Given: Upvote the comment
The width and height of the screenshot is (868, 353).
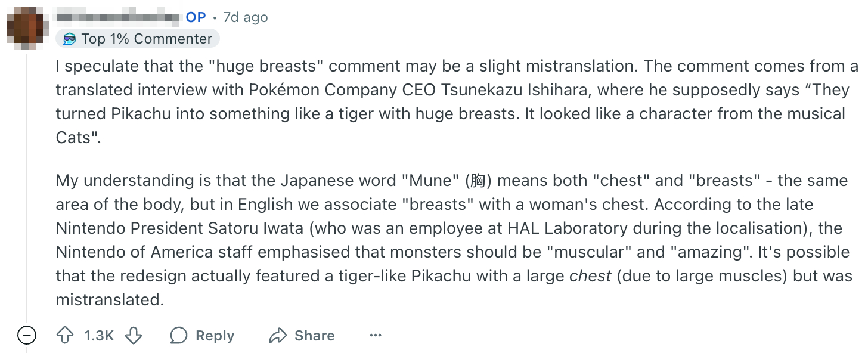Looking at the screenshot, I should pos(66,335).
